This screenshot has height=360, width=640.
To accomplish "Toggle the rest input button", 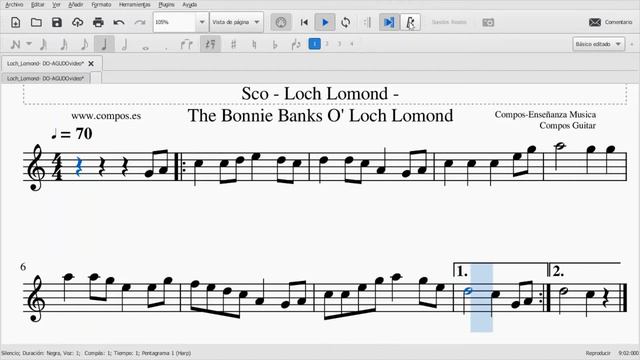I will [210, 44].
